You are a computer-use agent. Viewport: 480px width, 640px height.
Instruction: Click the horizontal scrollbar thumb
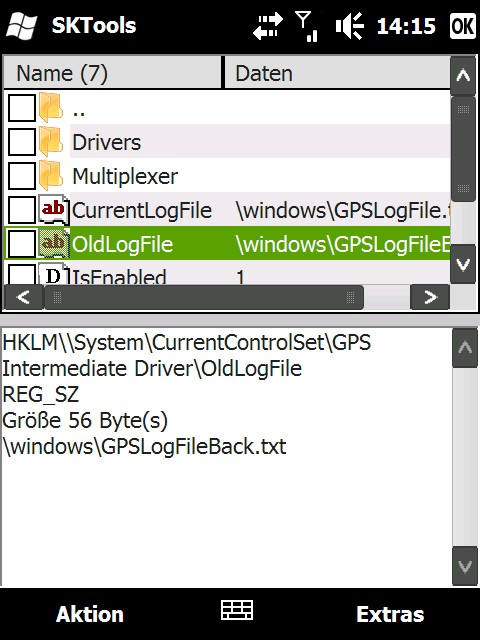point(204,297)
